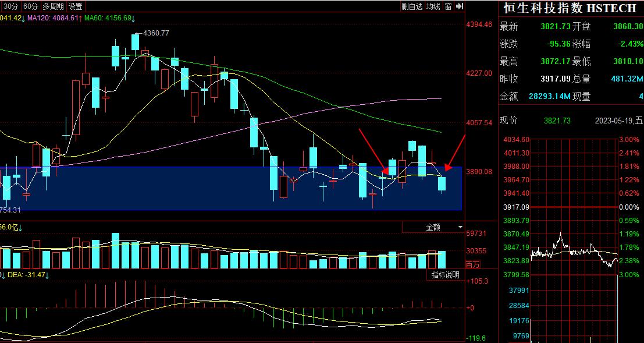Collapse the side panel with the arrow-bar icon

460,6
